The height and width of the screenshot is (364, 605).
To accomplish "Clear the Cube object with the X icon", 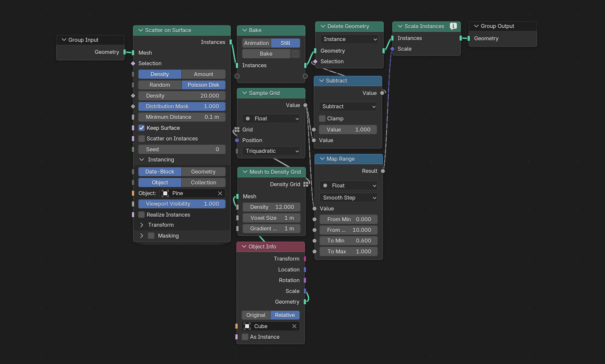I will click(x=294, y=326).
